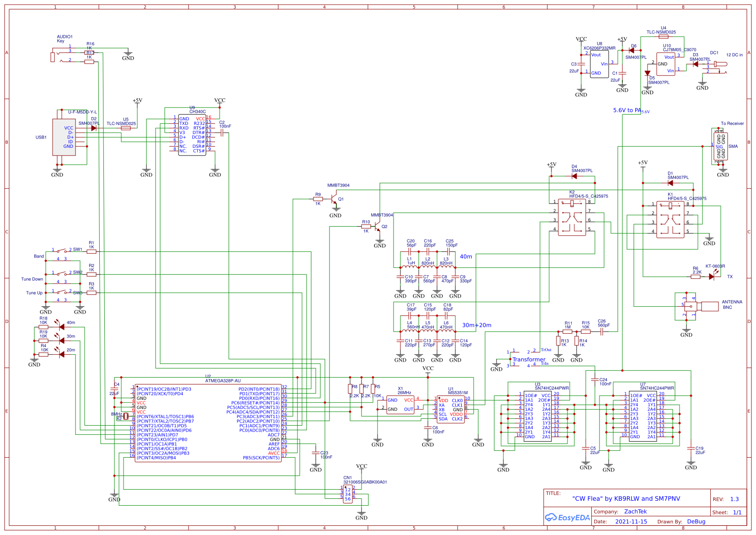756x535 pixels.
Task: Click the EasyEDA logo
Action: tap(567, 517)
